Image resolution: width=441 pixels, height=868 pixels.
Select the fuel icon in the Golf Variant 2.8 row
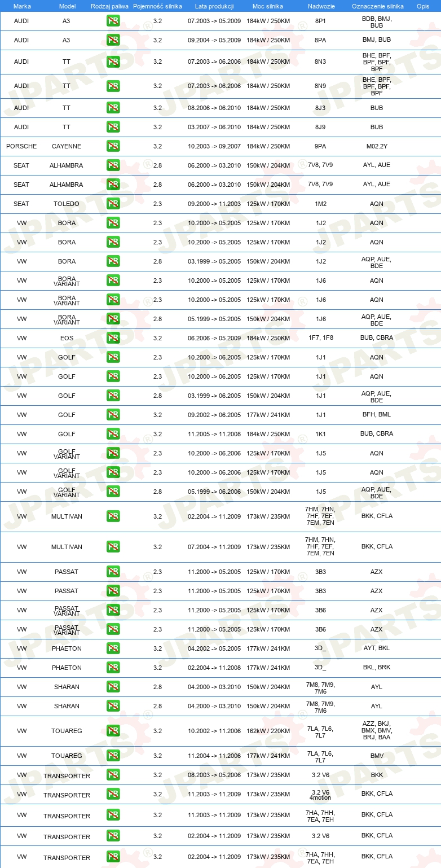113,492
